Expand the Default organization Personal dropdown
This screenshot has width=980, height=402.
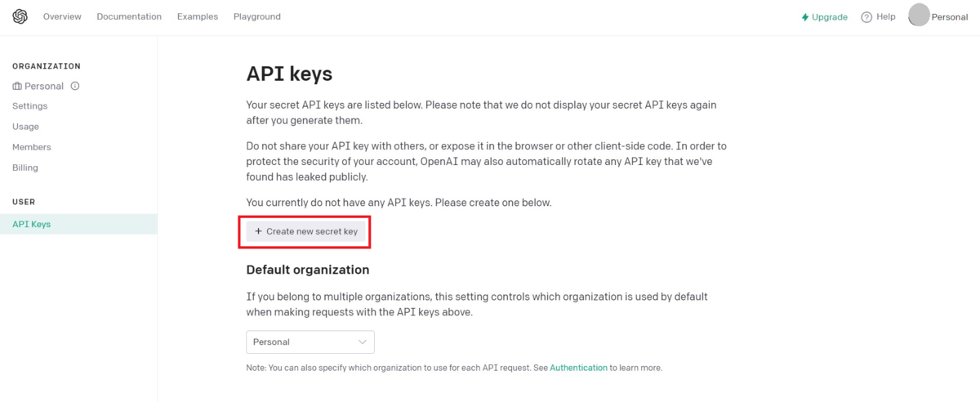(x=310, y=342)
